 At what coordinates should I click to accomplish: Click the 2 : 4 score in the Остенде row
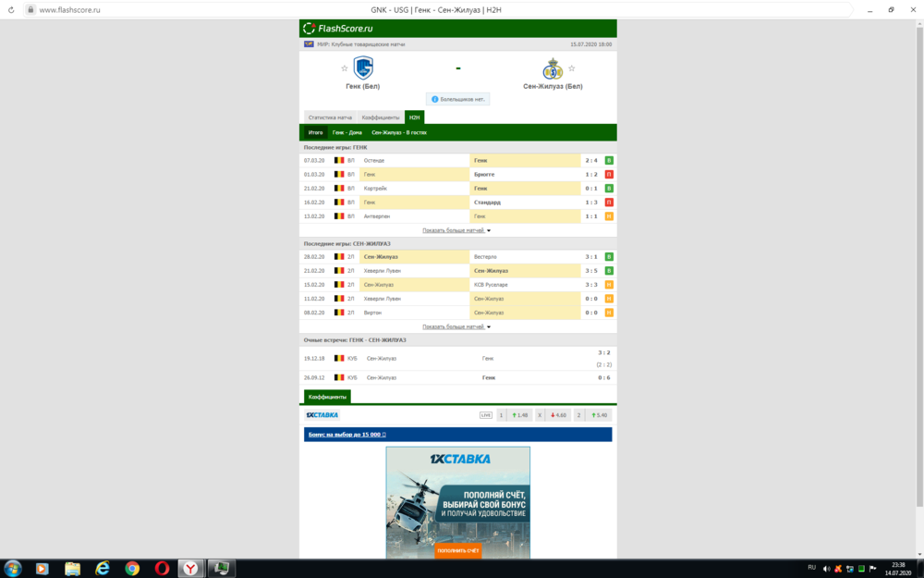click(x=591, y=160)
